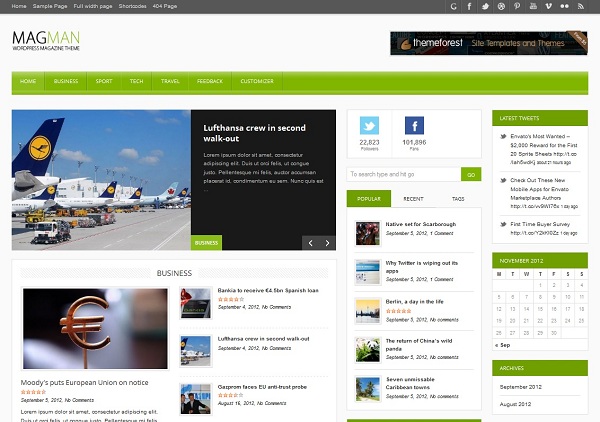Click Berlin article thumbnail
This screenshot has height=422, width=600.
pos(367,311)
